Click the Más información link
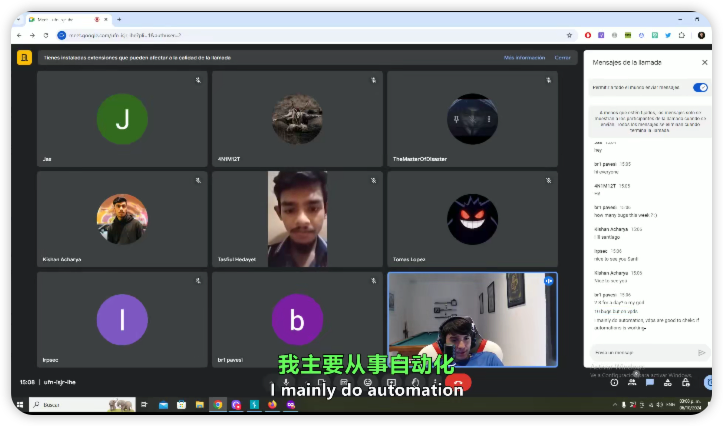The width and height of the screenshot is (723, 426). (524, 57)
